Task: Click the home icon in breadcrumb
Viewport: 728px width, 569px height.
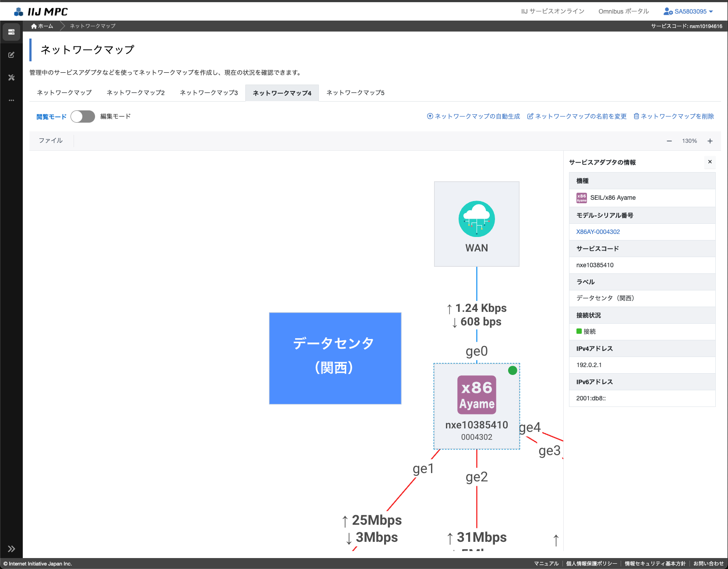Action: 34,26
